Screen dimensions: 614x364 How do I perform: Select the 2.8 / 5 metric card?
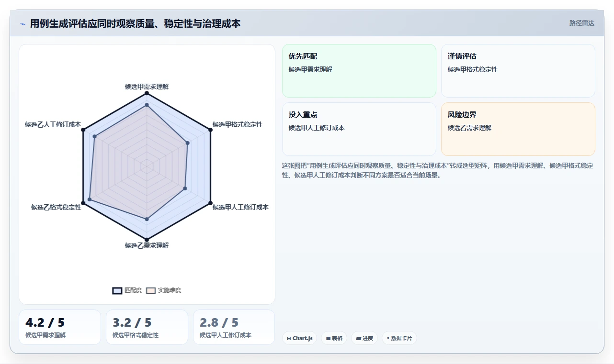point(234,327)
